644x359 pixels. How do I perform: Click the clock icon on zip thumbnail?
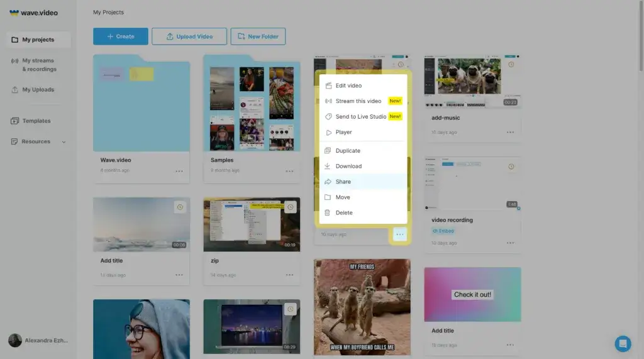(291, 207)
